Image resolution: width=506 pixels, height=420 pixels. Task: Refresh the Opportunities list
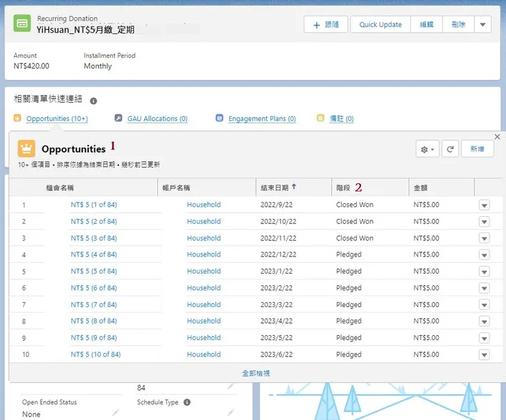pos(450,149)
